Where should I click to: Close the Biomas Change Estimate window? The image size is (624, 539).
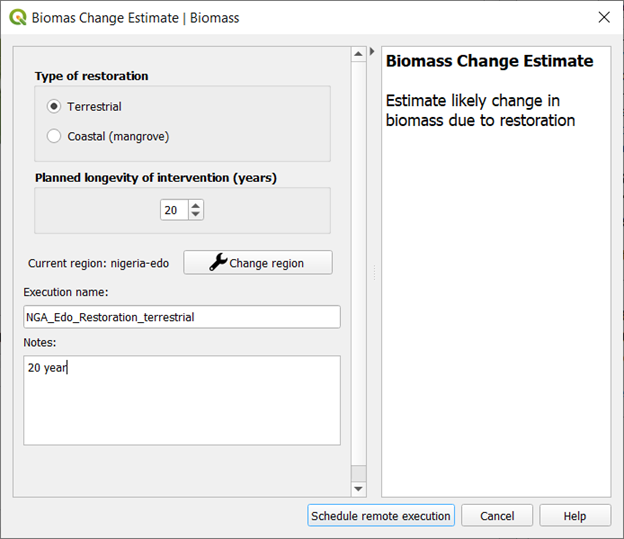click(x=604, y=17)
